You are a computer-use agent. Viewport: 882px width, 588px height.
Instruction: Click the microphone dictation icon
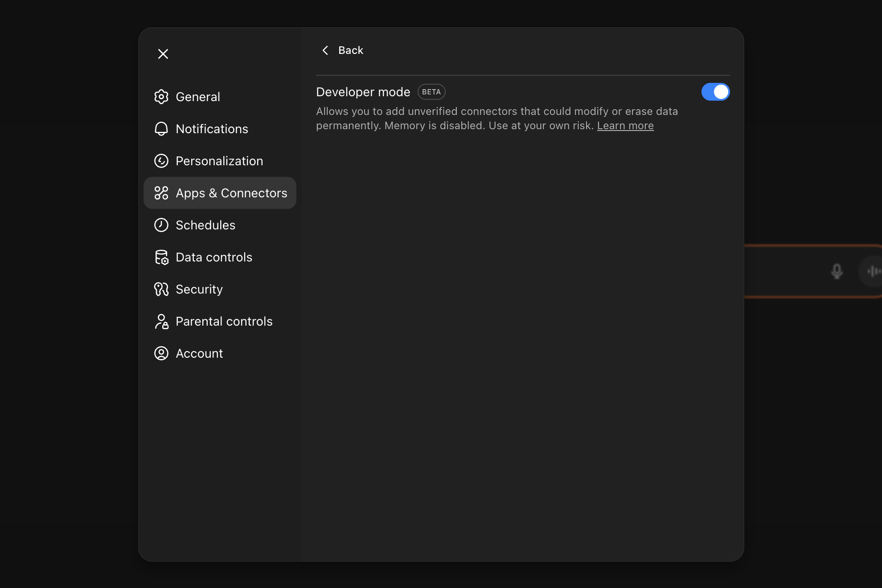(837, 271)
